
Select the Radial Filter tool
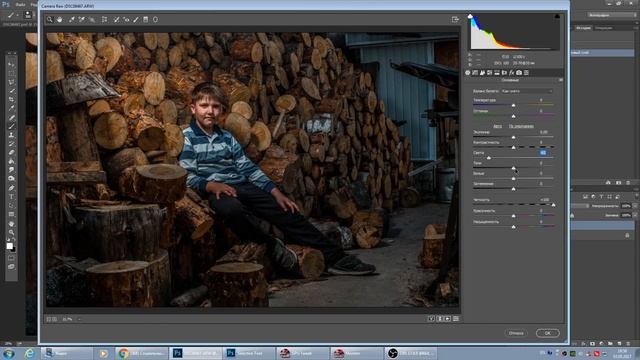coord(156,19)
